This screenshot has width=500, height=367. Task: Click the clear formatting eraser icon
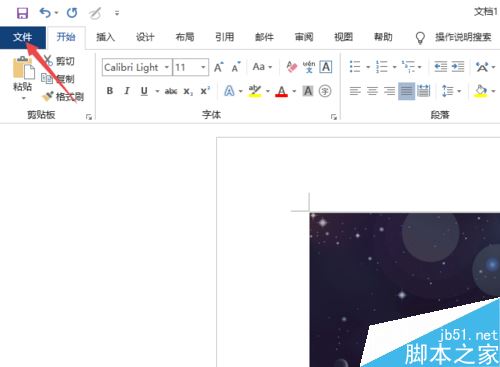292,67
